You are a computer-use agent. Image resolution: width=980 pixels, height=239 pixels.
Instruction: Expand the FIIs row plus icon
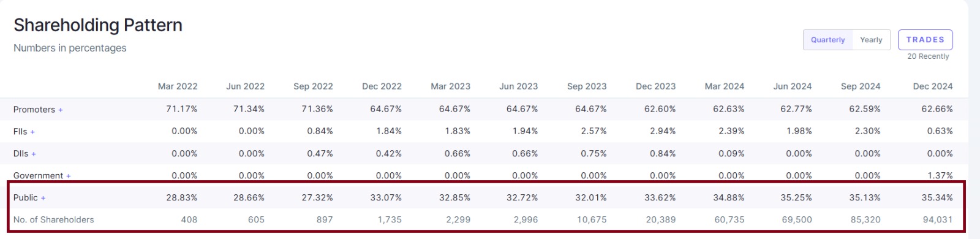pyautogui.click(x=32, y=132)
